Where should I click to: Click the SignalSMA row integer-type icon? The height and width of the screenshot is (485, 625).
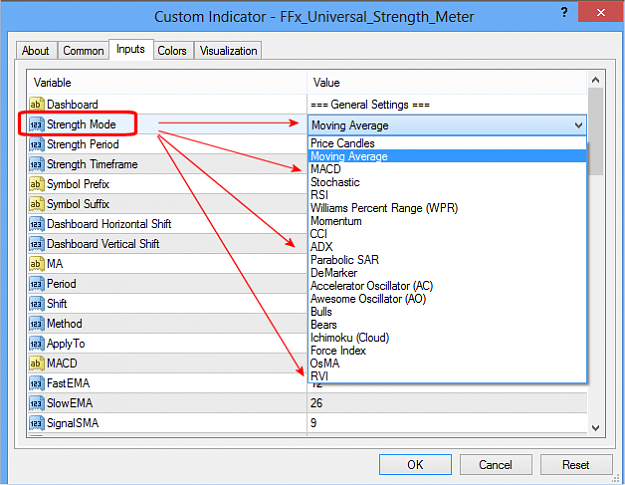coord(36,423)
